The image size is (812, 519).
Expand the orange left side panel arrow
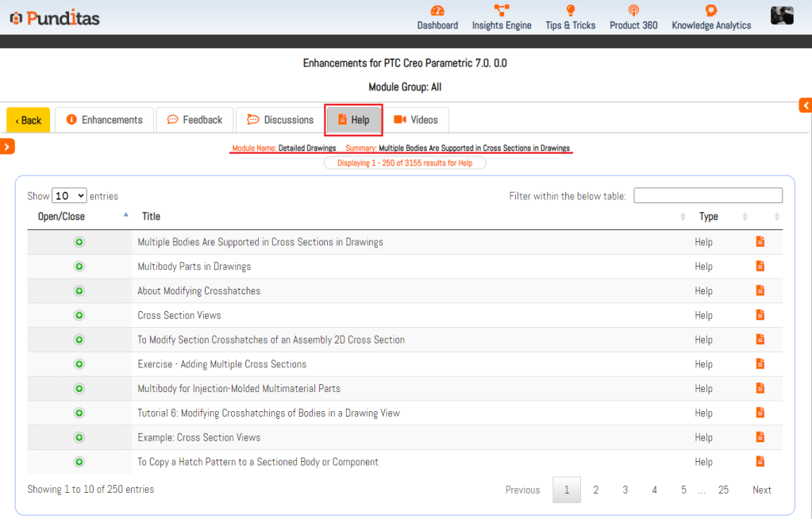click(x=7, y=146)
